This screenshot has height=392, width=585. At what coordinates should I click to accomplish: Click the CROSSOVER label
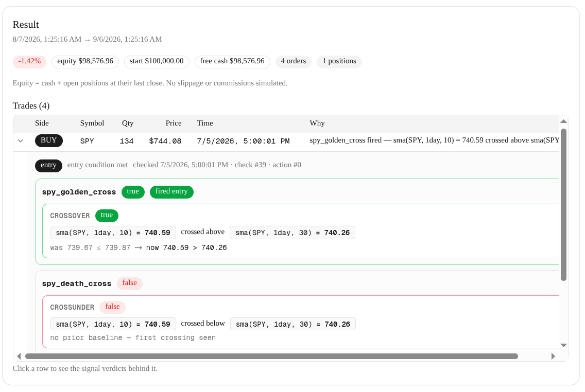click(x=70, y=216)
